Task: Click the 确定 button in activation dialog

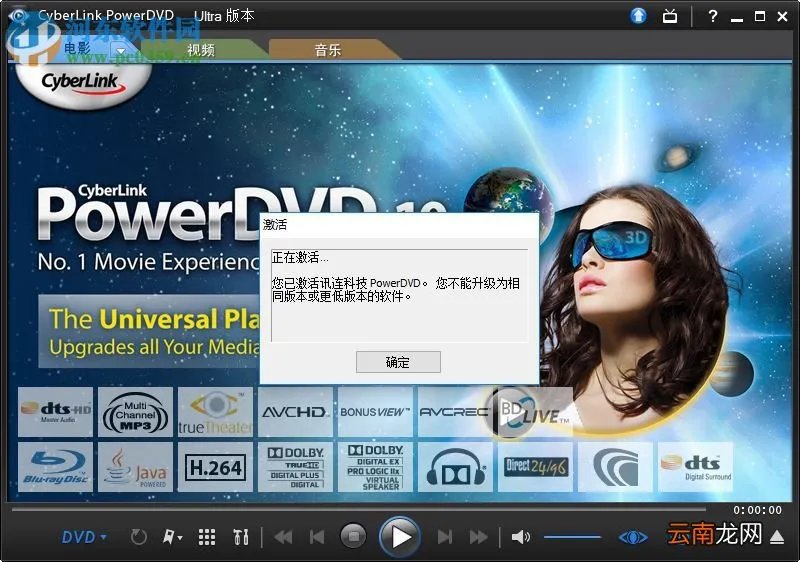Action: [398, 362]
